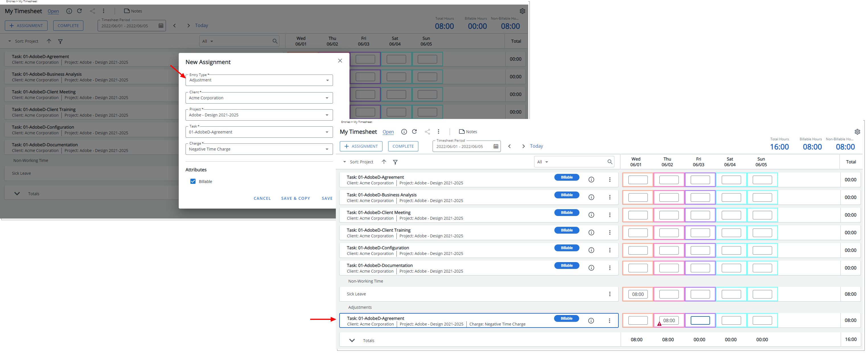Open Notes in right timesheet
This screenshot has width=868, height=354.
click(x=468, y=132)
